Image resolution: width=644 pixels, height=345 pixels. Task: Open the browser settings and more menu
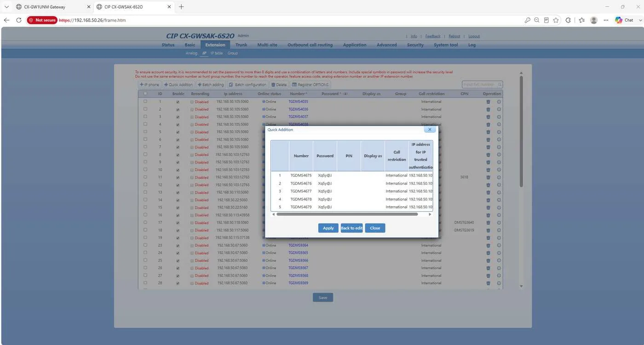coord(606,20)
